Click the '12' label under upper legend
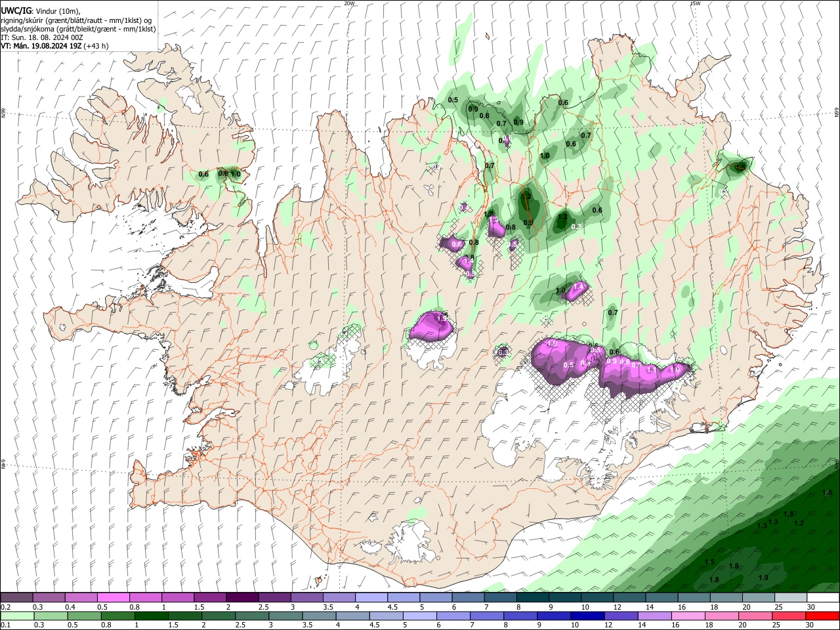Image resolution: width=840 pixels, height=630 pixels. [618, 607]
